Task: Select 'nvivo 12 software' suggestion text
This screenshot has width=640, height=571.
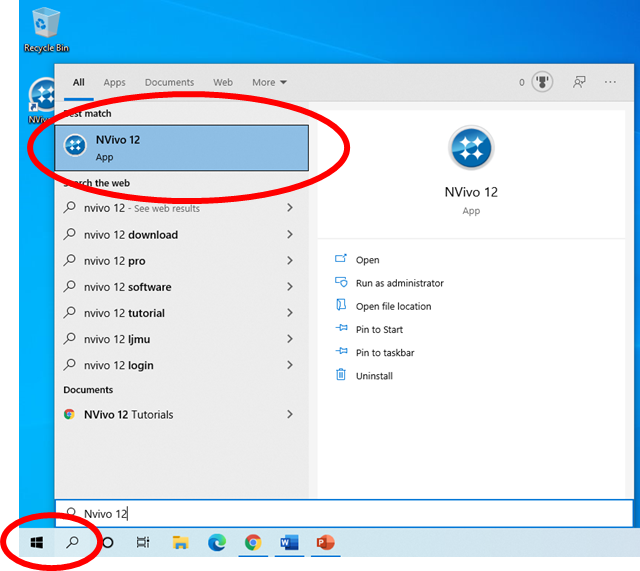Action: tap(128, 287)
